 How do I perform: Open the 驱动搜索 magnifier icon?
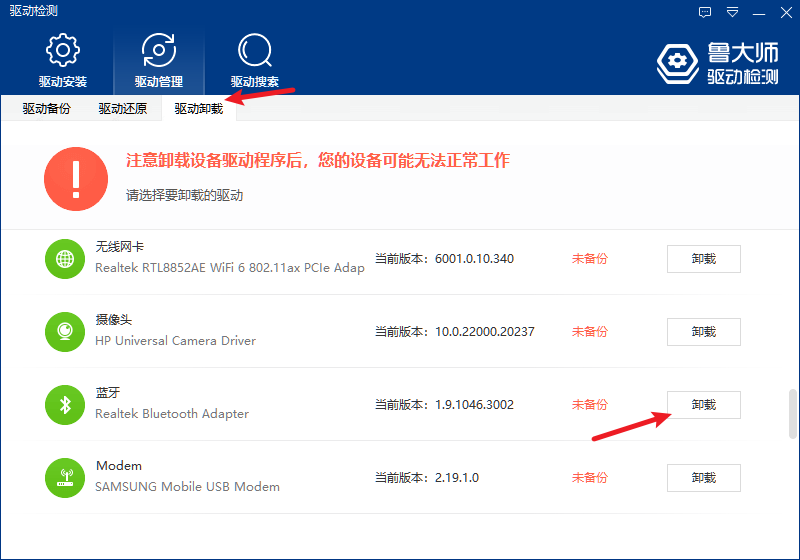click(255, 50)
